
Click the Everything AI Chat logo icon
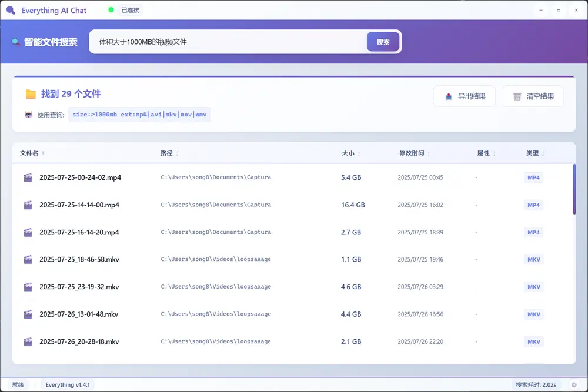(11, 11)
